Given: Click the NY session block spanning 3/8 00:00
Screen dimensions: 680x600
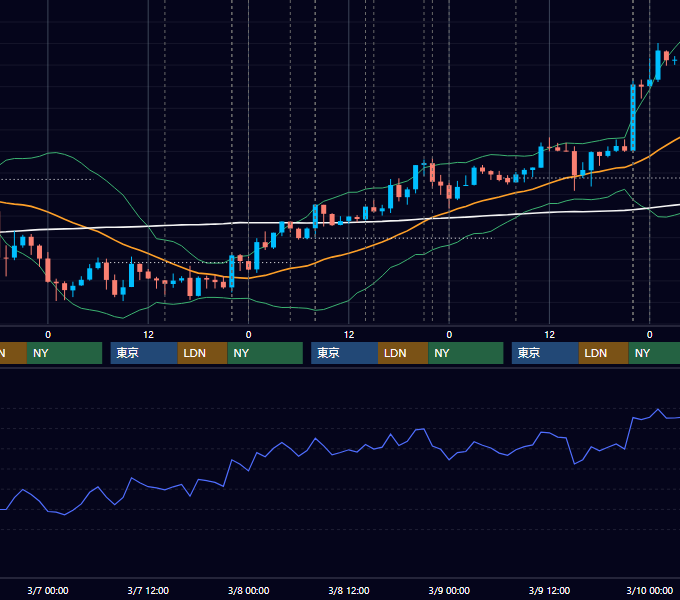Looking at the screenshot, I should [x=265, y=353].
